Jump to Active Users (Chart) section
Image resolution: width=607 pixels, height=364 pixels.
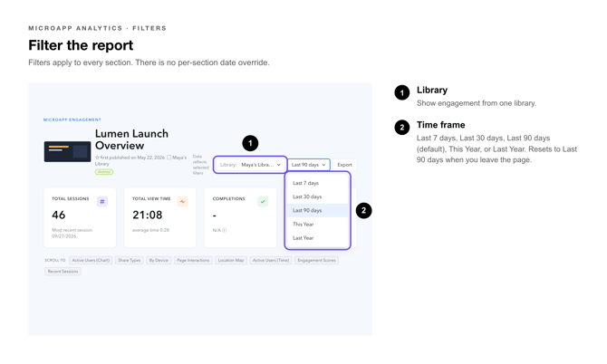[91, 261]
